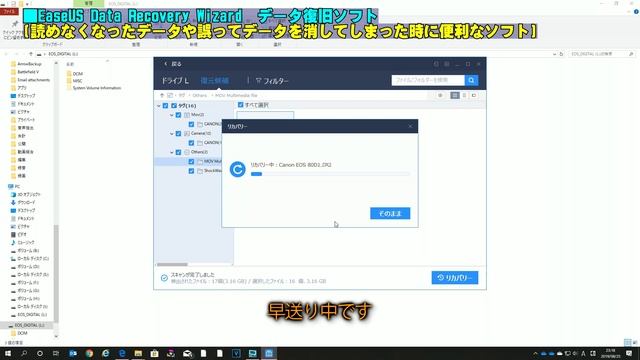Click the Explorer sidebar vertical scrollbar
The image size is (640, 360).
pyautogui.click(x=56, y=273)
